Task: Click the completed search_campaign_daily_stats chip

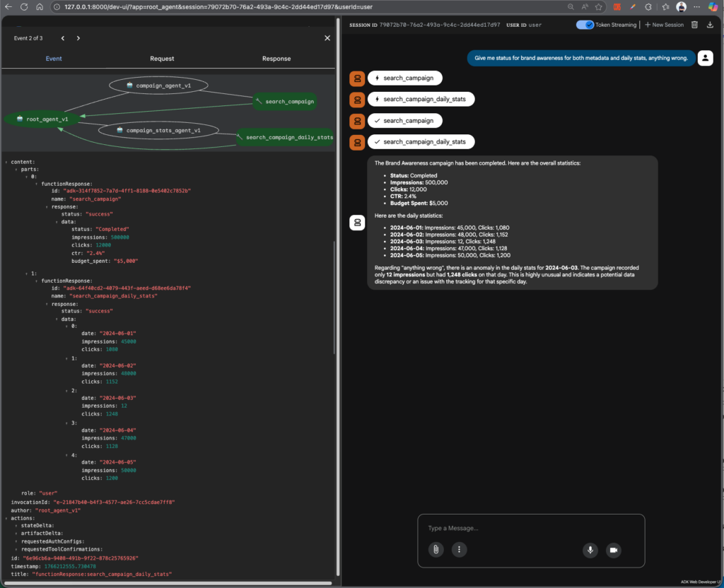Action: click(420, 142)
